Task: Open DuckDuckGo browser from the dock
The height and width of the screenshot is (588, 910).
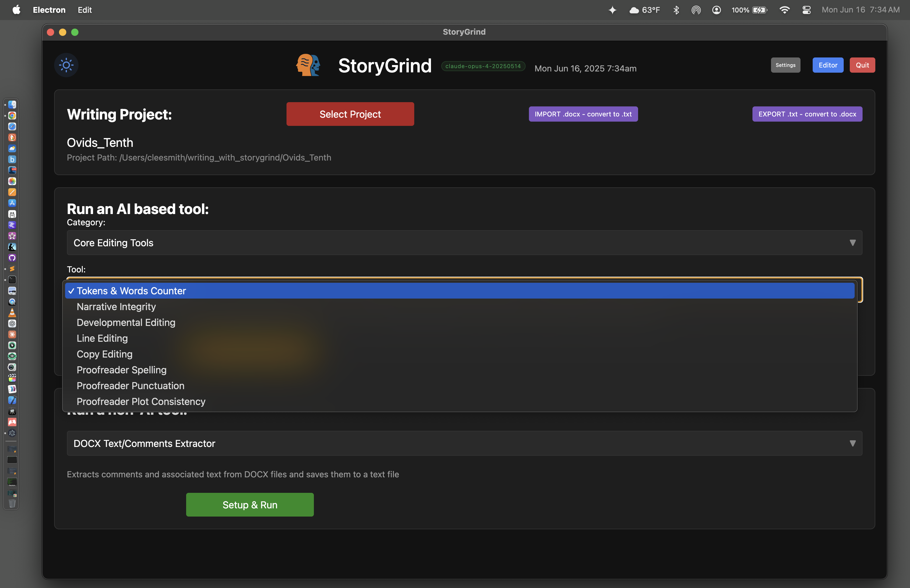Action: (12, 137)
